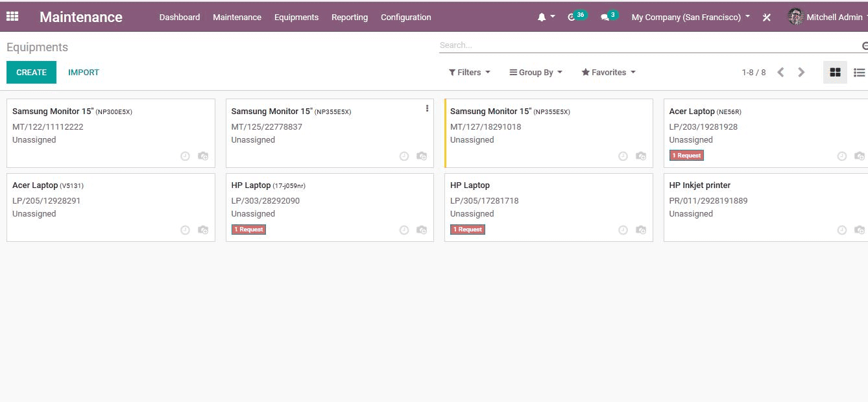The image size is (868, 402).
Task: Focus the Search input field
Action: [650, 45]
